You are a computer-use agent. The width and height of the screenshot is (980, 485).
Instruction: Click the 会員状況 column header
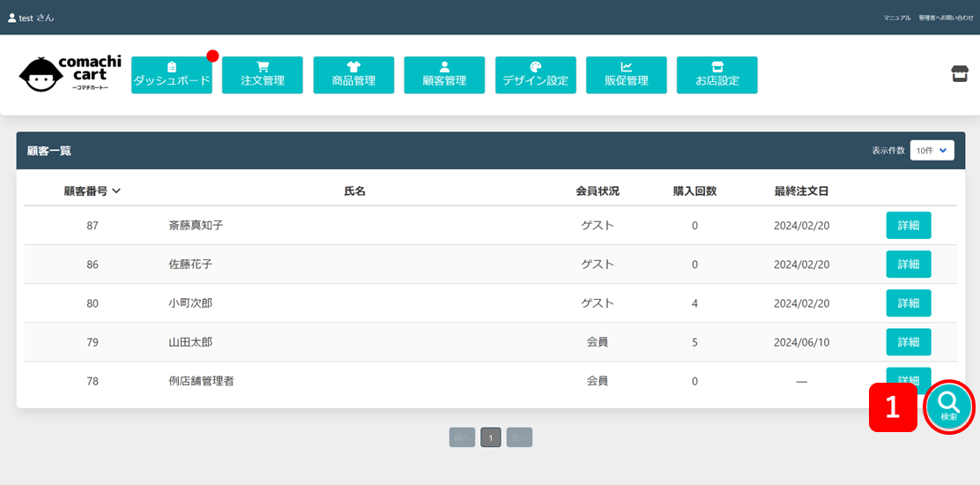[598, 191]
